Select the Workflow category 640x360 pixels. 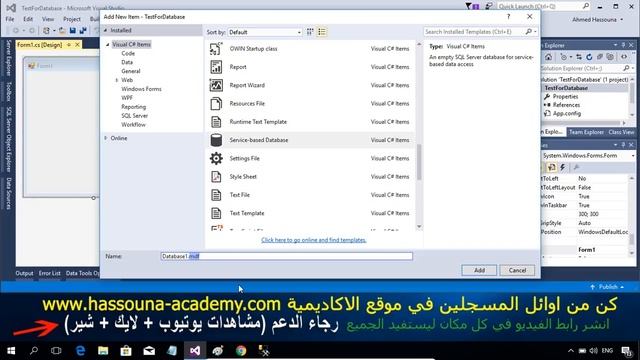(x=133, y=125)
